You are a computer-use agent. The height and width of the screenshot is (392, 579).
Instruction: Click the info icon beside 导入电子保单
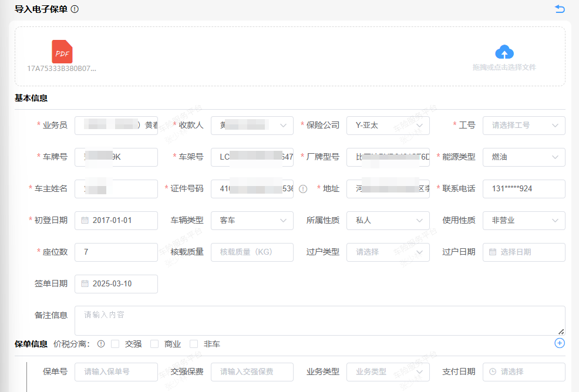coord(75,9)
